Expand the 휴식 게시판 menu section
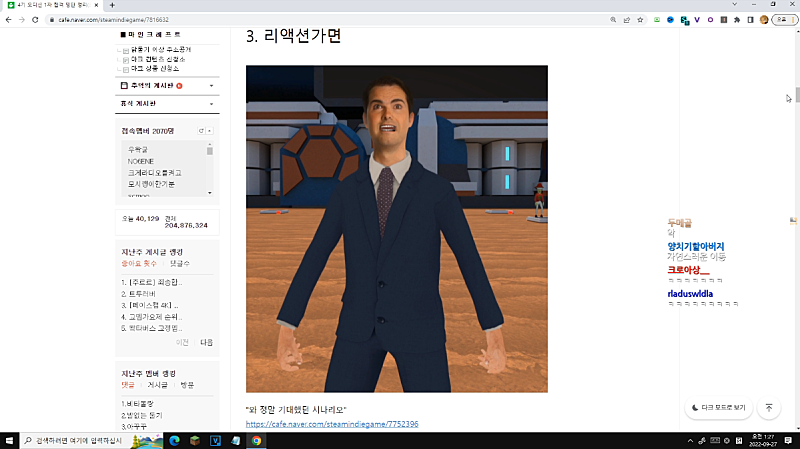This screenshot has height=449, width=800. click(x=212, y=103)
